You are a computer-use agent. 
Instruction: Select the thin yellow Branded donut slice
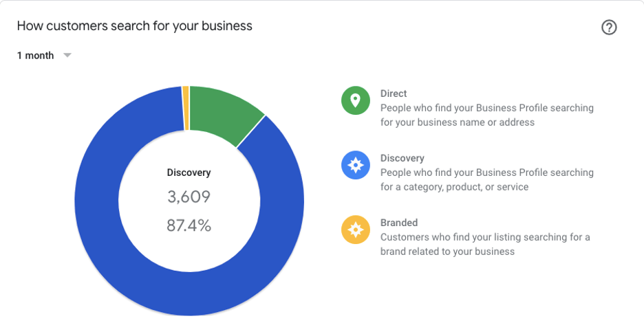(x=185, y=109)
